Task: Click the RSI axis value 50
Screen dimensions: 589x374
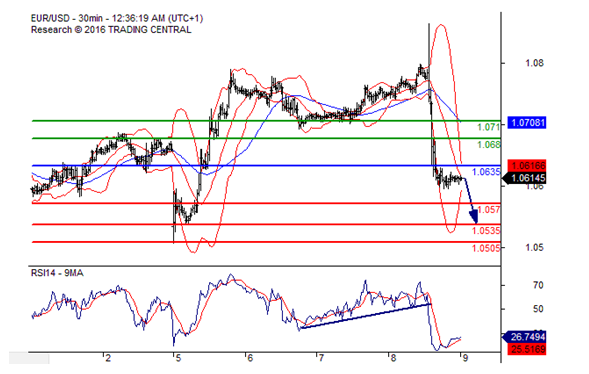Action: pos(538,309)
